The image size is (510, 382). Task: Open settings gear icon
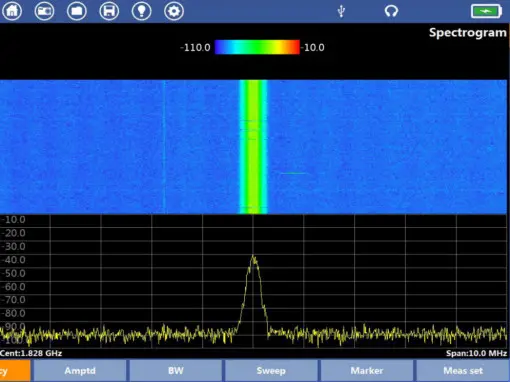[174, 11]
